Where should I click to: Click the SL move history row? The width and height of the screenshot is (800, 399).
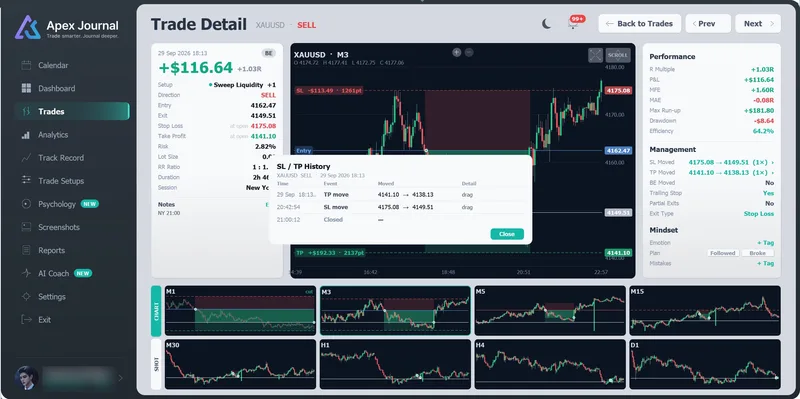(401, 207)
